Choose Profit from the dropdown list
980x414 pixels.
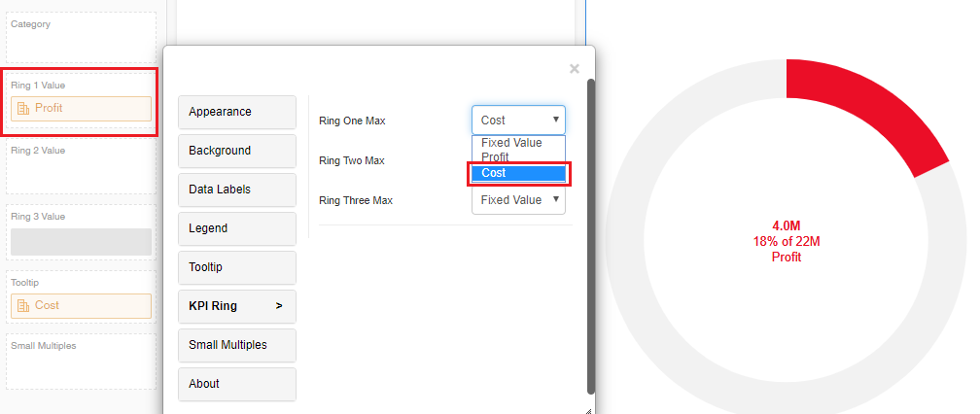tap(495, 157)
